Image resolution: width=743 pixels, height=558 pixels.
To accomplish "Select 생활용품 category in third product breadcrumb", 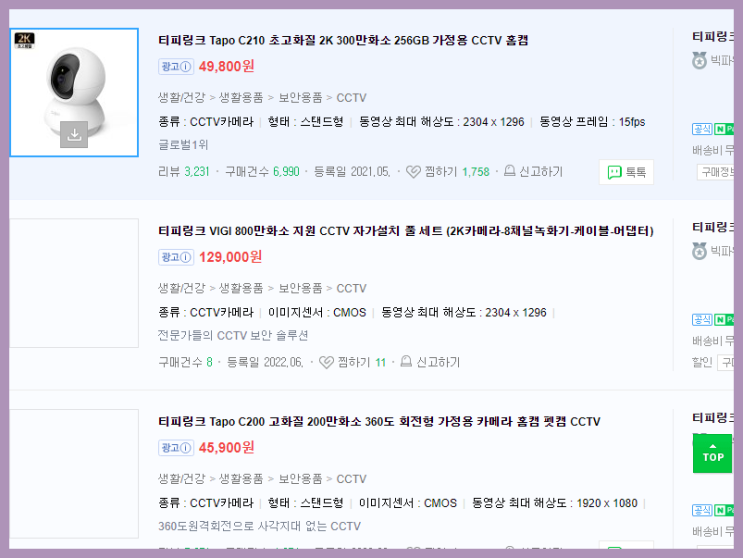I will [241, 479].
